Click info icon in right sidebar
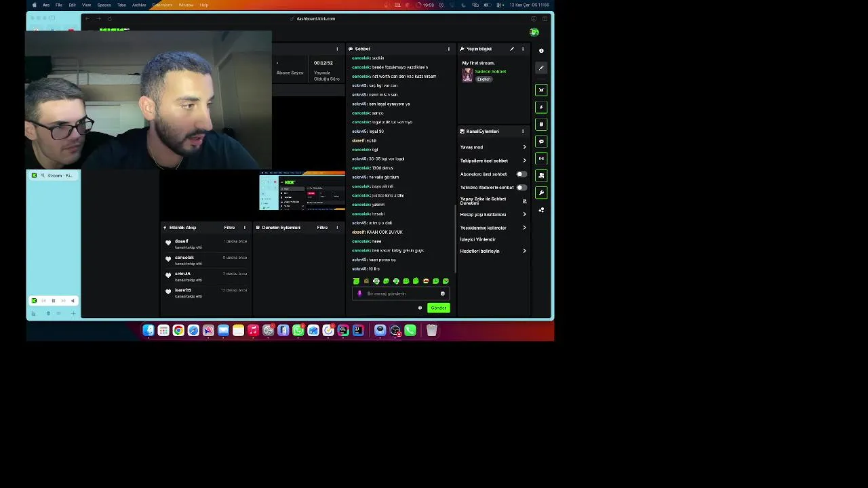This screenshot has width=868, height=488. point(541,51)
